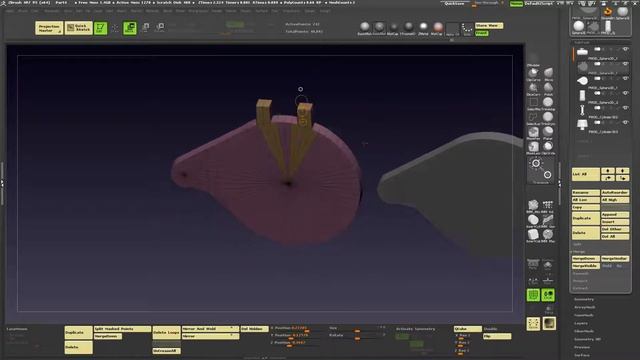This screenshot has height=360, width=640.
Task: Open the Geometry palette section
Action: 584,299
